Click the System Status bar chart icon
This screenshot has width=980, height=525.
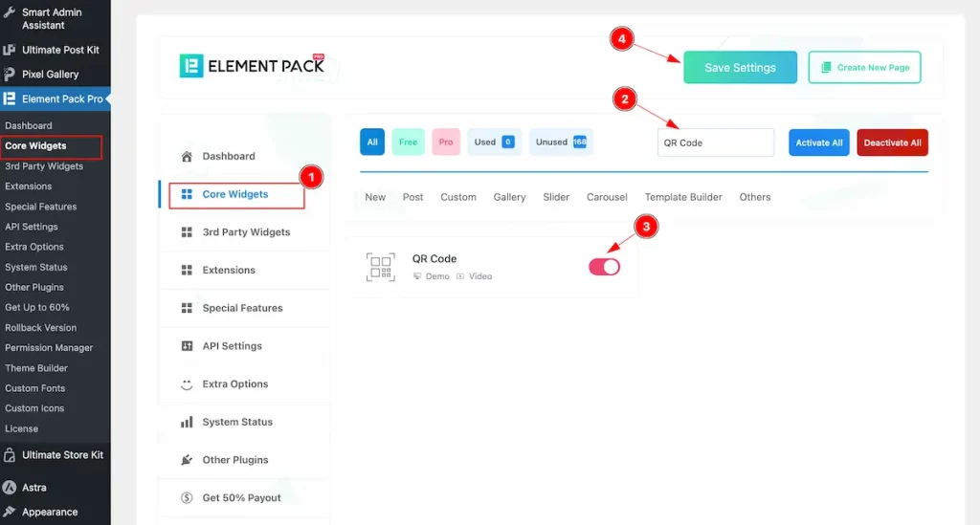187,422
